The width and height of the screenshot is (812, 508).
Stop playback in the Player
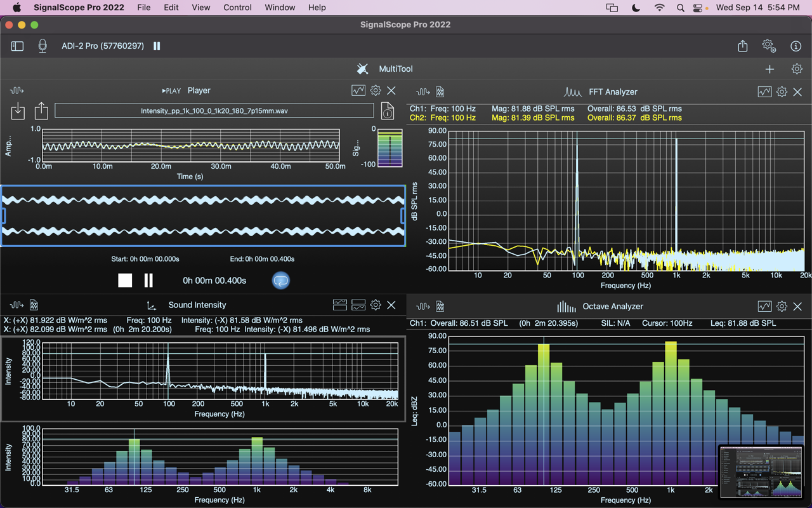pos(125,280)
